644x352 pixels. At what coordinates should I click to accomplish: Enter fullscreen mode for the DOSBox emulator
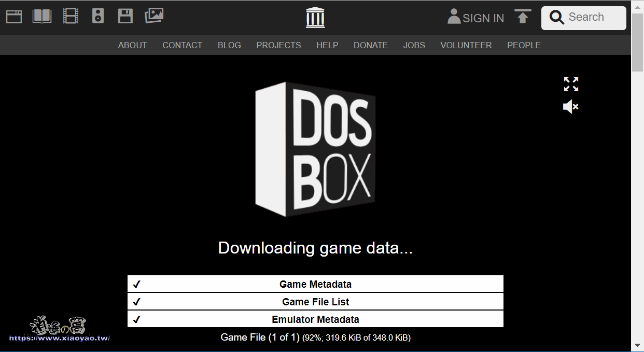tap(570, 85)
